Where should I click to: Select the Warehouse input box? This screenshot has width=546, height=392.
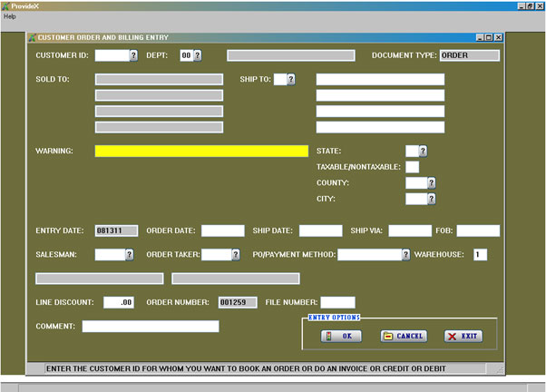(x=479, y=255)
